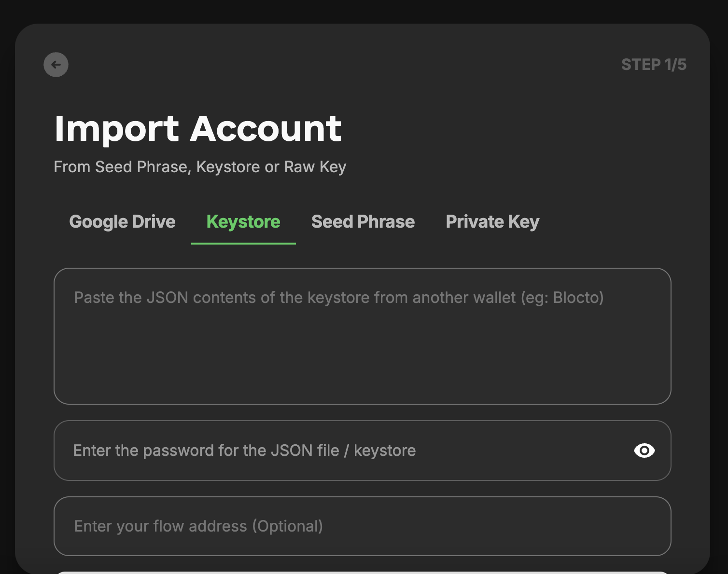Click the "(eg: Blocto)" hint in the keystore box
Screen dimensions: 728x574
pyautogui.click(x=562, y=298)
